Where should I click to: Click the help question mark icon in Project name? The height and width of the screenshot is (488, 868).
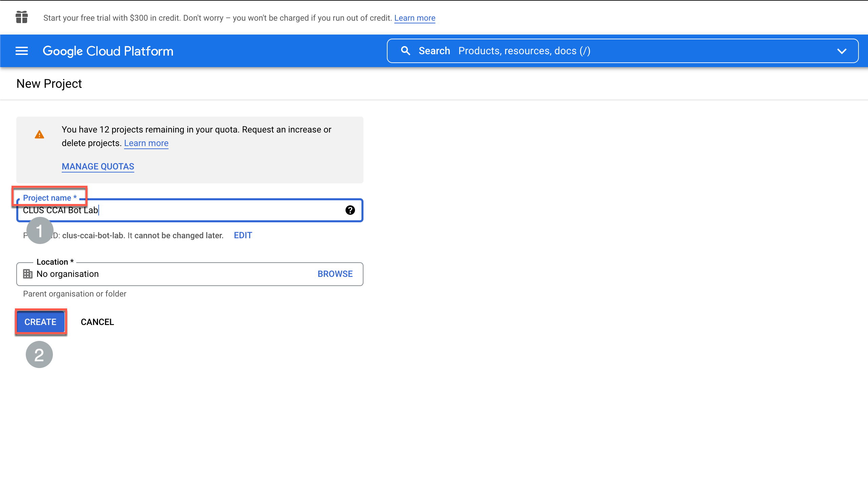350,210
